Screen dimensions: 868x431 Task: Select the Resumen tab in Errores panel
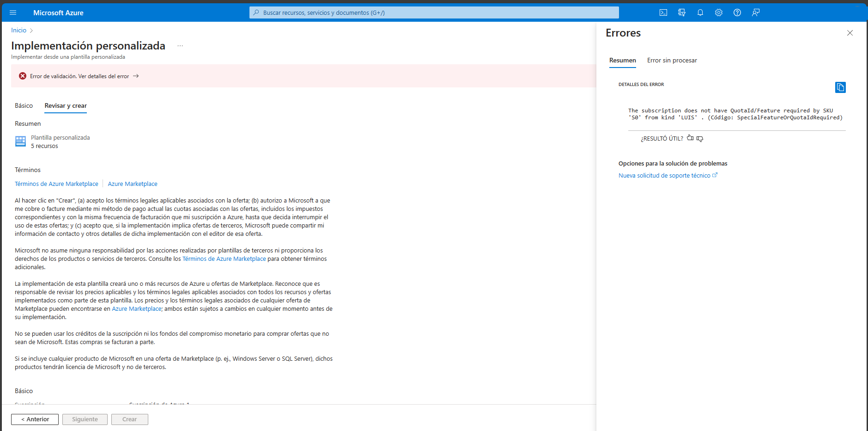tap(622, 60)
